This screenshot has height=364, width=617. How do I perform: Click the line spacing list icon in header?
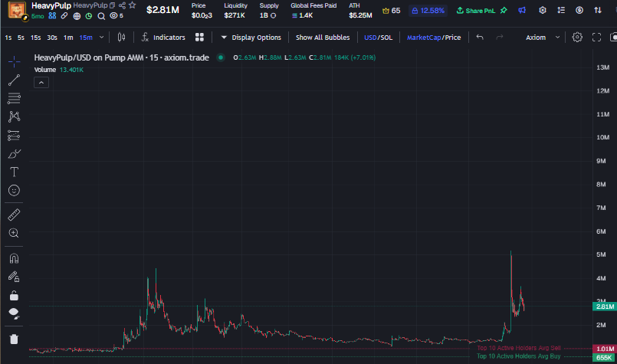pos(561,10)
